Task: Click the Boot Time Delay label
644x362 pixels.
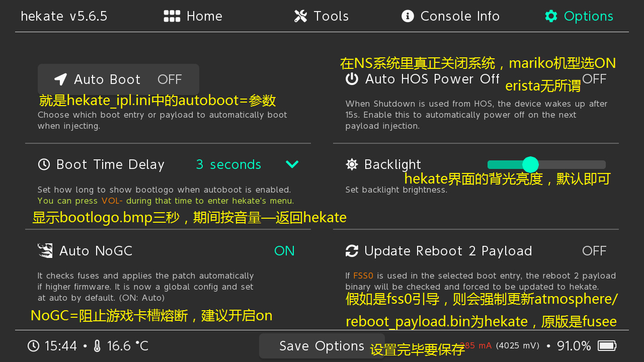Action: pos(110,164)
